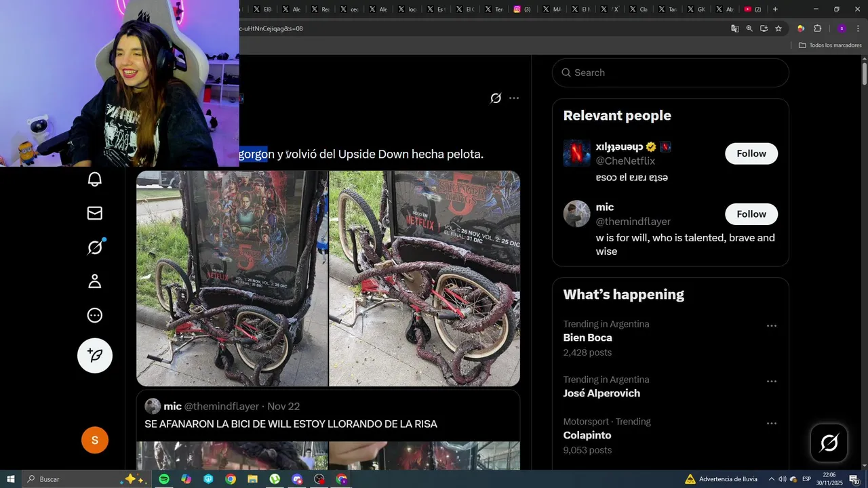Switch to the X tab labeled 'Ter'

[494, 9]
